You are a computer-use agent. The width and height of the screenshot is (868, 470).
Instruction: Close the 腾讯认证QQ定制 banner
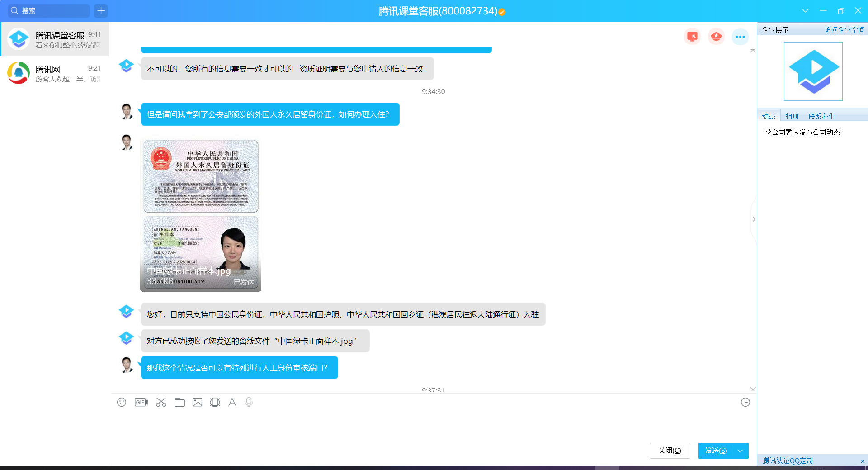(x=863, y=461)
